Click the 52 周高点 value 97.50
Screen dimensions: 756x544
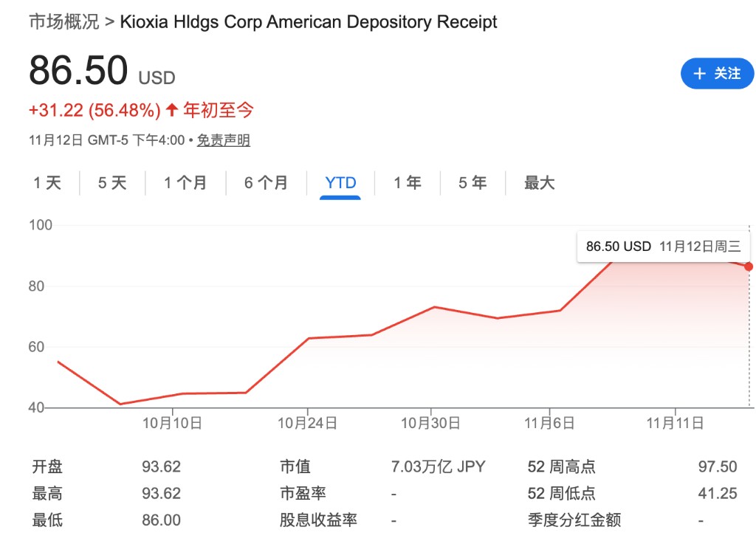click(717, 467)
